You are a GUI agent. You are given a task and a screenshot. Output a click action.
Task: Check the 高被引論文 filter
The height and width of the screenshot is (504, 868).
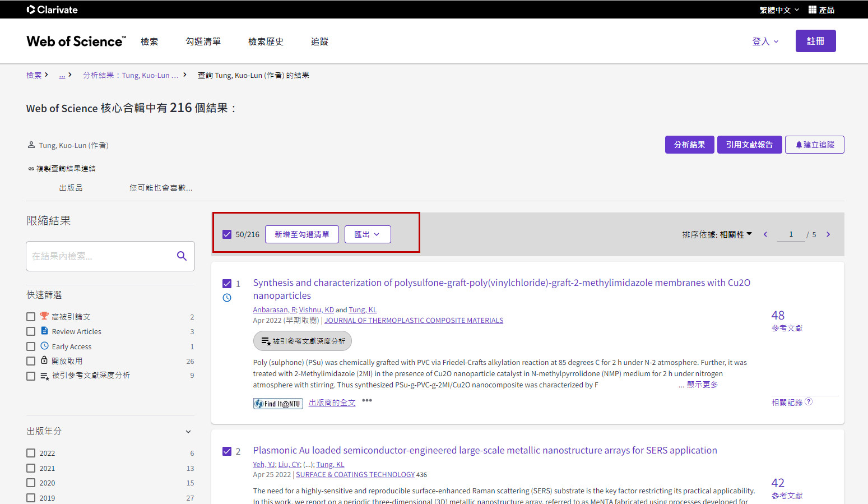31,317
